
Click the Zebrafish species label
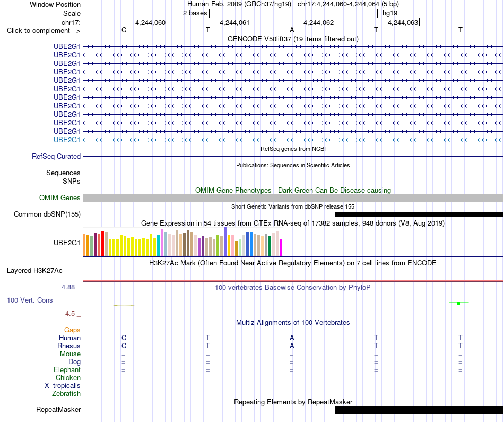66,393
